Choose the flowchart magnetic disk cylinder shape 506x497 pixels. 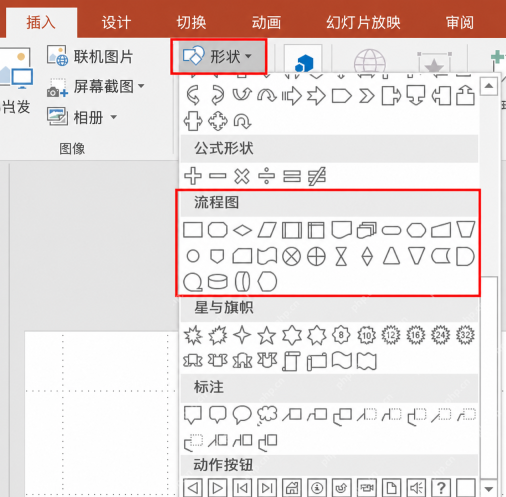(x=218, y=282)
